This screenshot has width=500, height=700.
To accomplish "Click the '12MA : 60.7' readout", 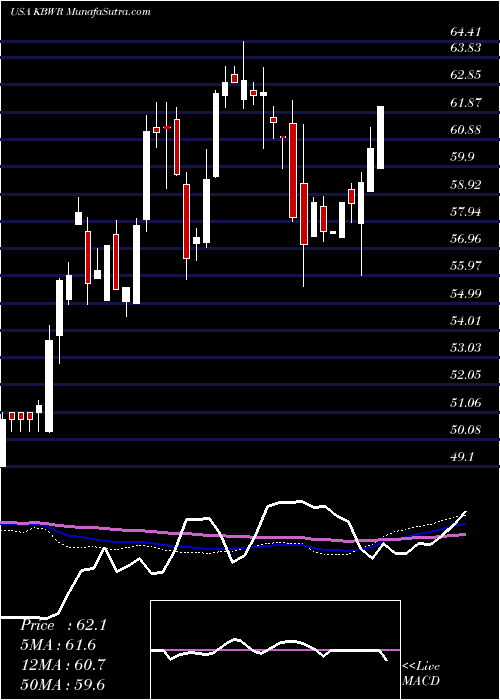I will [63, 665].
